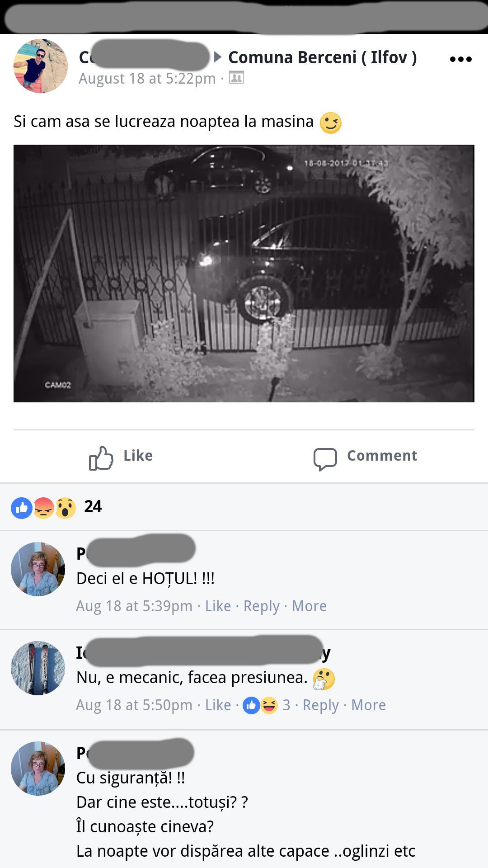488x868 pixels.
Task: Open the three-dot post options menu
Action: tap(460, 59)
